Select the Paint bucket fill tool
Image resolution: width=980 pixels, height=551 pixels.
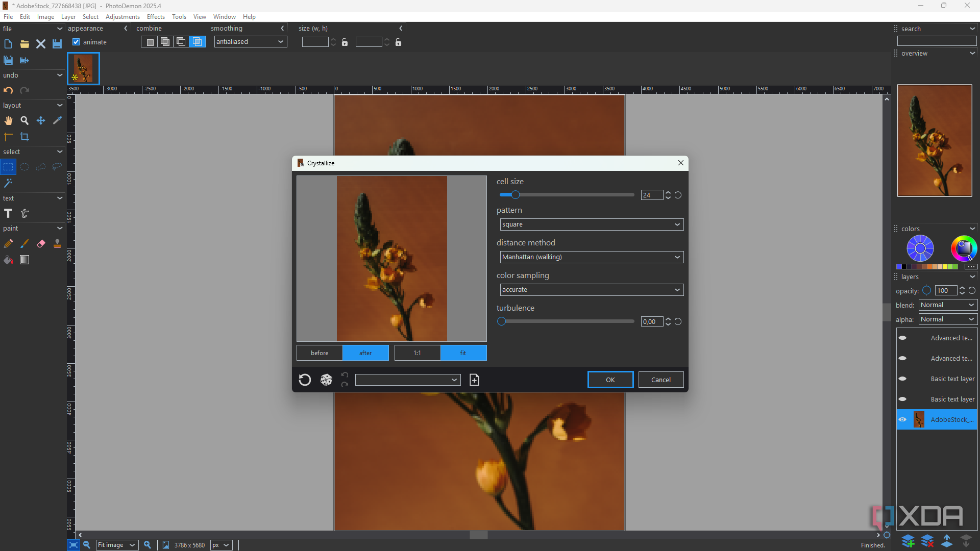click(x=8, y=260)
